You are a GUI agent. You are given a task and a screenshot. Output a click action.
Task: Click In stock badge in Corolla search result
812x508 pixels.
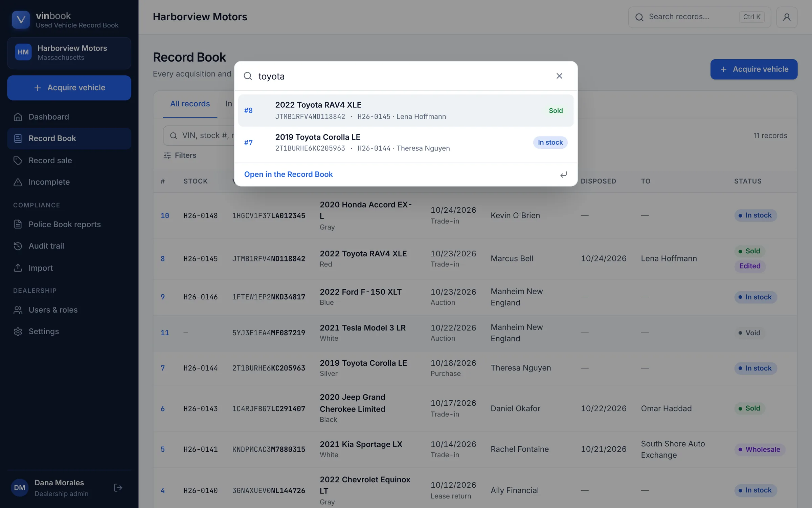click(550, 143)
